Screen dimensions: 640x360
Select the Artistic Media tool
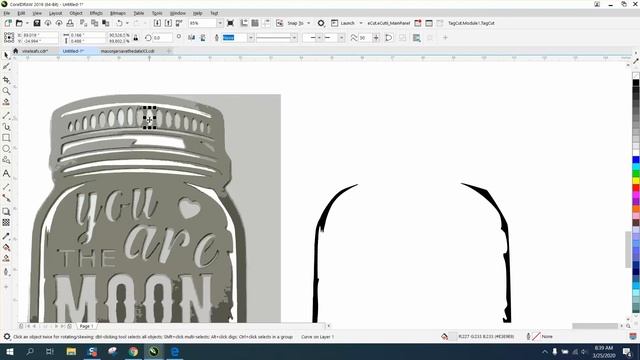click(x=6, y=127)
